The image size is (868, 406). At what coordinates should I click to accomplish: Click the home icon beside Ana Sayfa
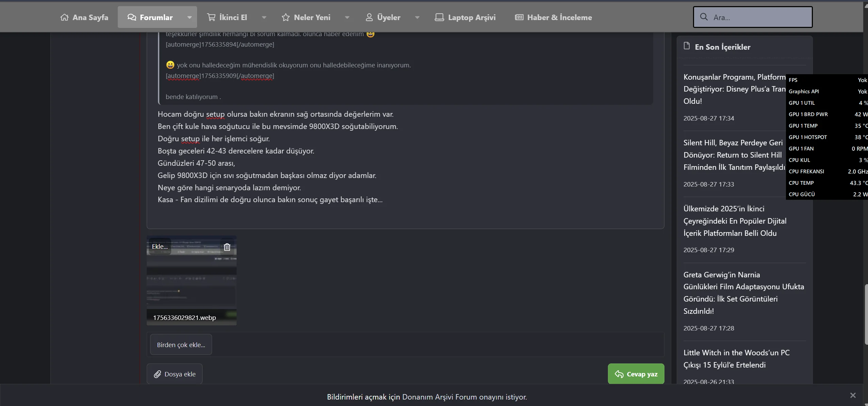coord(64,17)
